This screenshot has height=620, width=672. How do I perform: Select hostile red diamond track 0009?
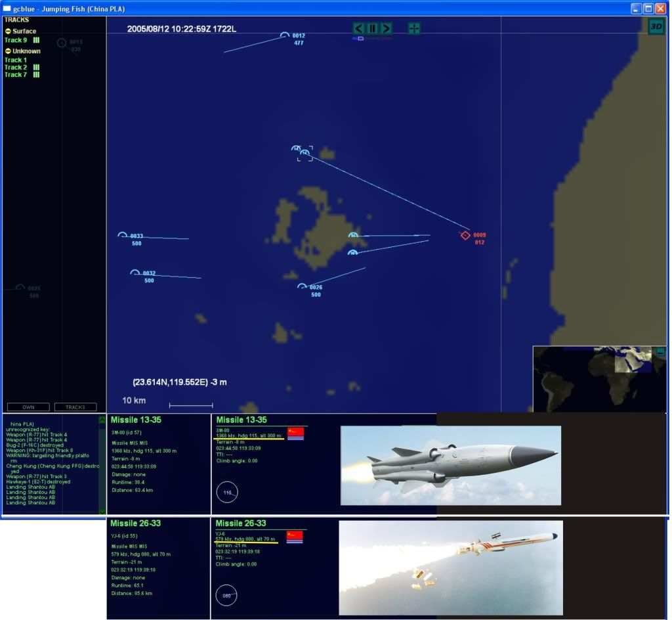point(465,235)
